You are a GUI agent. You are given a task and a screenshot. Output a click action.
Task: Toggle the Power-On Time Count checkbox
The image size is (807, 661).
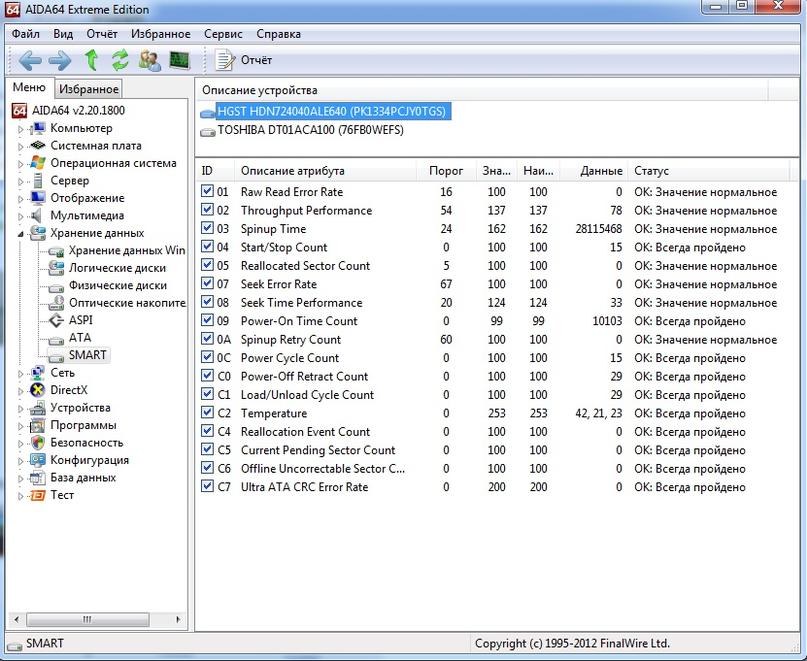pyautogui.click(x=207, y=320)
